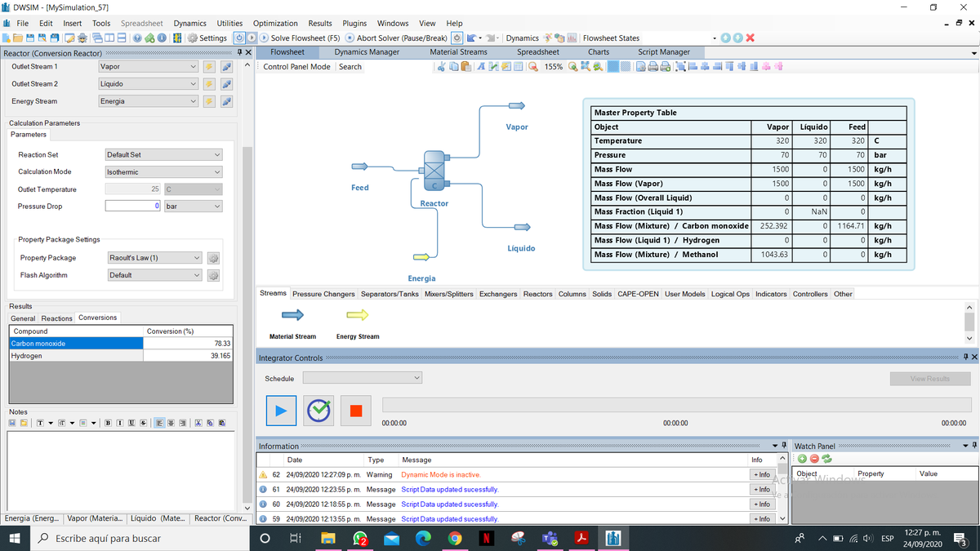980x551 pixels.
Task: Click the clock checkmark integrator icon
Action: (318, 411)
